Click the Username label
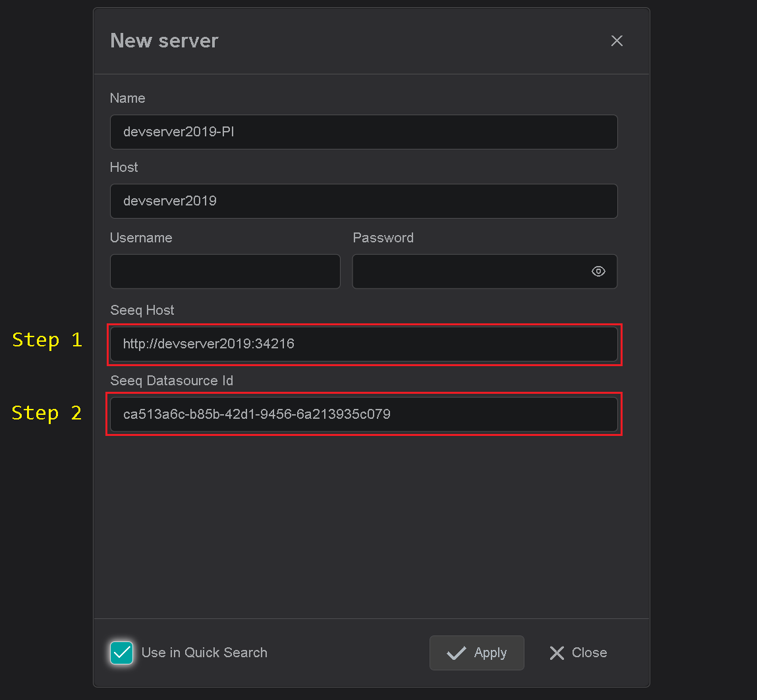This screenshot has height=700, width=757. point(141,238)
